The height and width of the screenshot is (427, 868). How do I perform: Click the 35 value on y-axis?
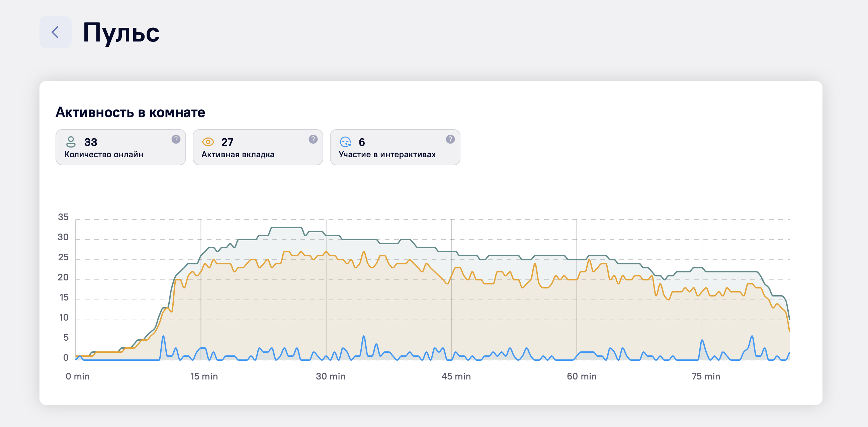tap(63, 217)
